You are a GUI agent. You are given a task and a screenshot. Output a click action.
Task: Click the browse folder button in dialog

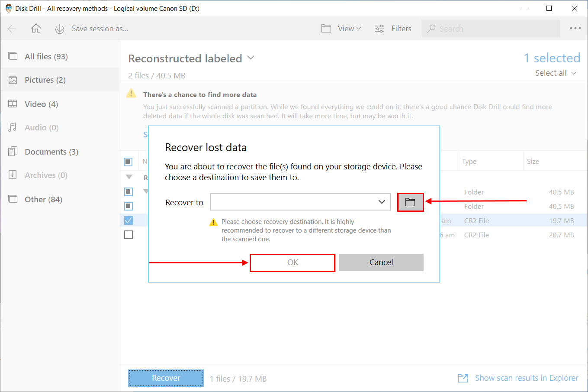point(410,202)
